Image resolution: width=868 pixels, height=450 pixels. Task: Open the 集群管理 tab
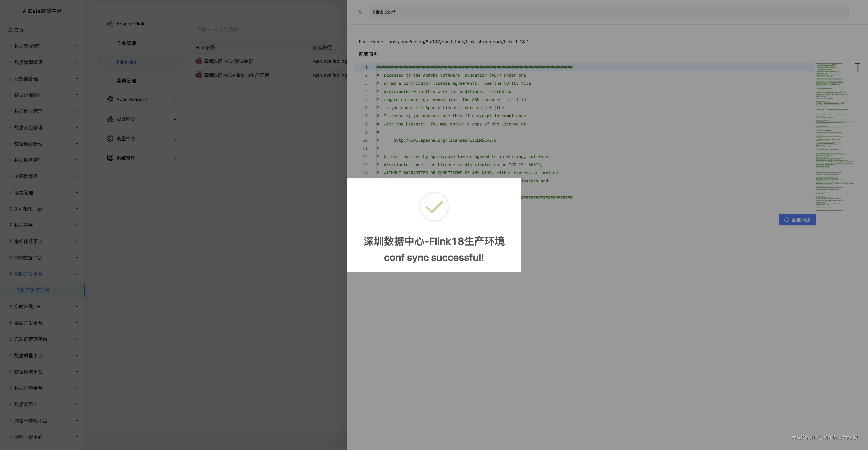coord(126,81)
